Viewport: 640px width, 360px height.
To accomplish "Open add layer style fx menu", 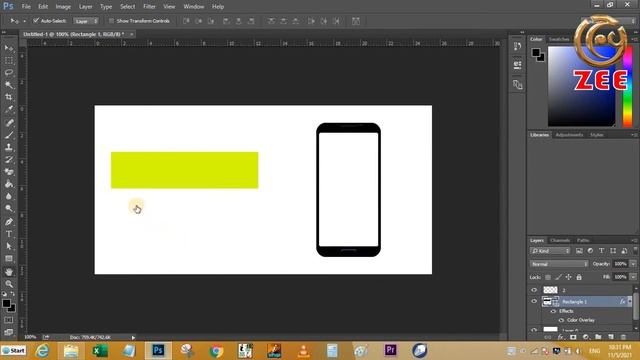I will click(560, 337).
